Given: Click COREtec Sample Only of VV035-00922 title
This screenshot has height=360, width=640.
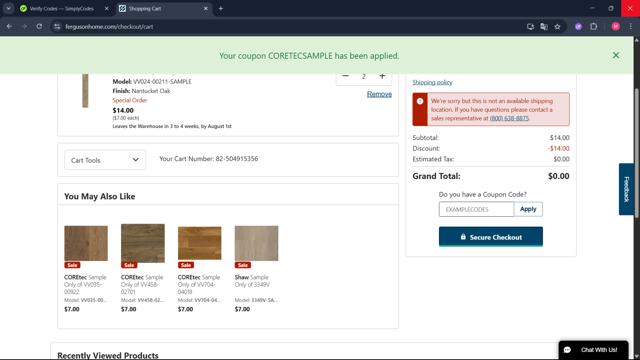Looking at the screenshot, I should coord(85,284).
